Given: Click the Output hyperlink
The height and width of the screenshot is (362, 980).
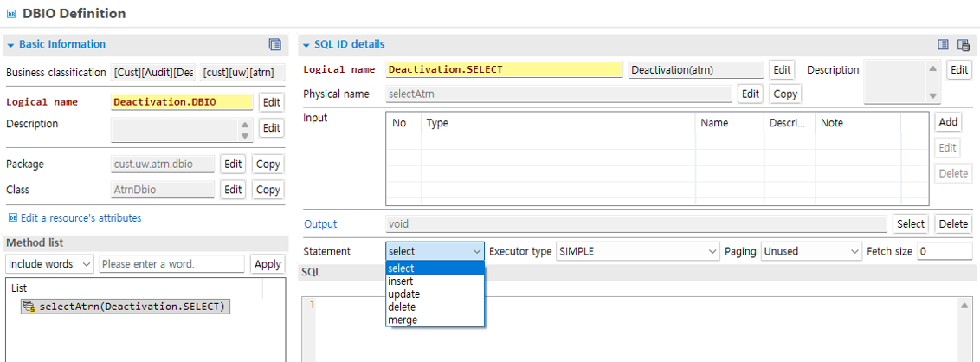Looking at the screenshot, I should point(319,224).
